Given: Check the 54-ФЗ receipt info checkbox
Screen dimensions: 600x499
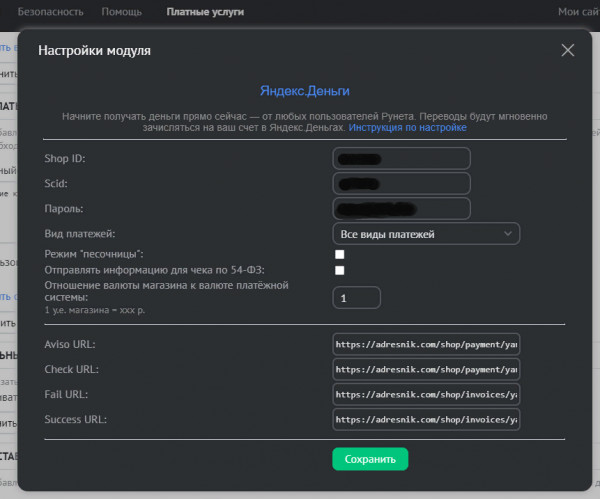Looking at the screenshot, I should tap(339, 271).
